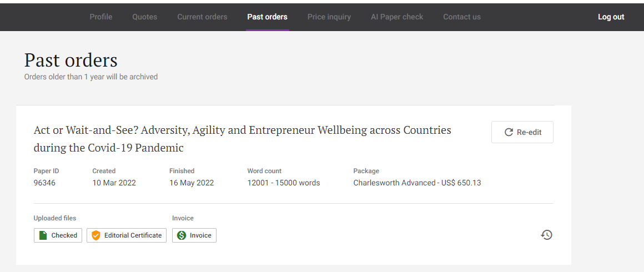Open the Invoice button
This screenshot has height=272, width=644.
click(194, 235)
